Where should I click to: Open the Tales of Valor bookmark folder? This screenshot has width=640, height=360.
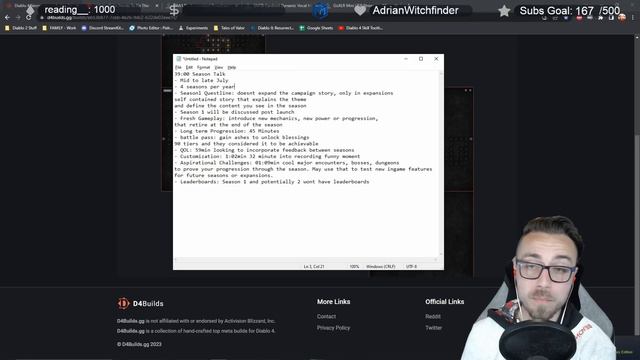[x=229, y=28]
